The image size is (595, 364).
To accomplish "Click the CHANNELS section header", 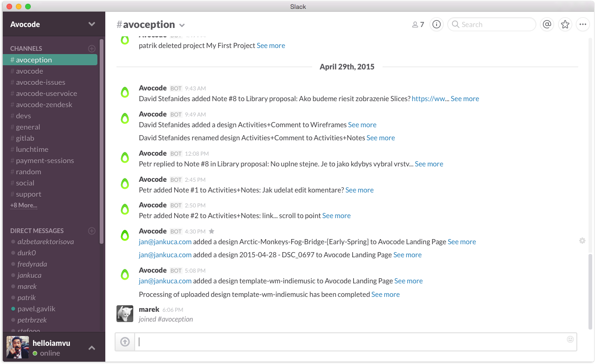I will (x=26, y=48).
